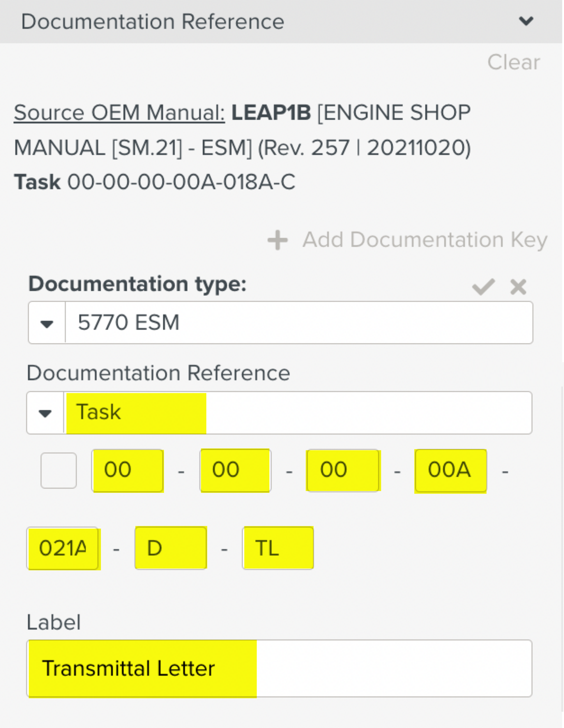This screenshot has width=564, height=728.
Task: Click the Documentation Reference panel header title
Action: [x=153, y=22]
